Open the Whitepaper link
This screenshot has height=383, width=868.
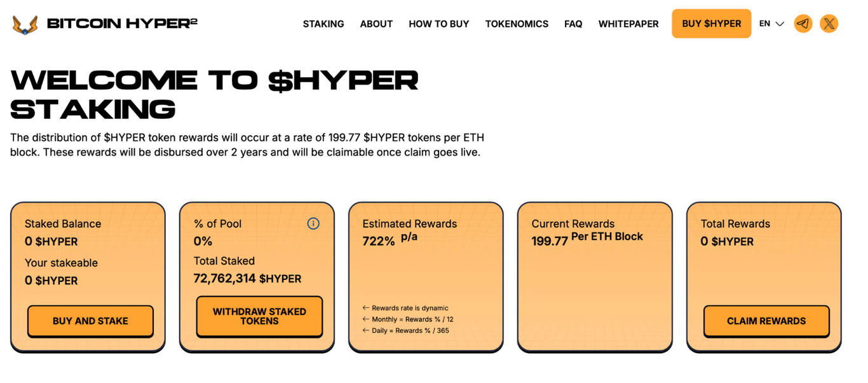pyautogui.click(x=628, y=24)
